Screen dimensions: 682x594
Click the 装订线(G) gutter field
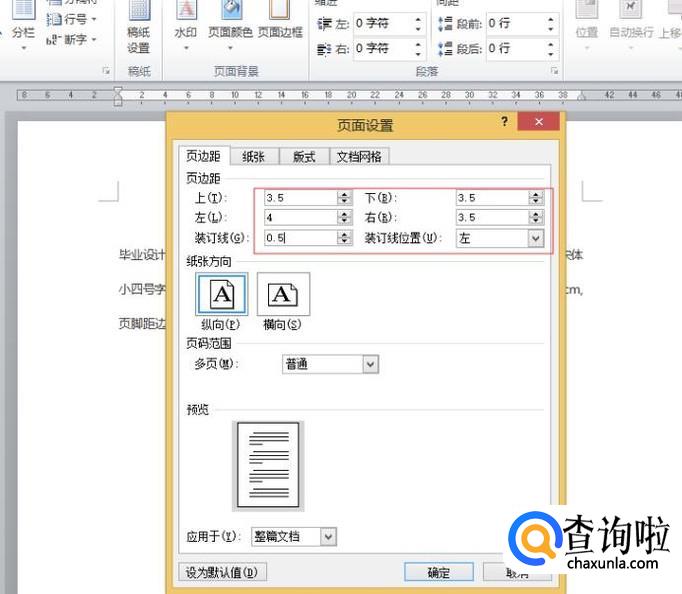pos(301,238)
